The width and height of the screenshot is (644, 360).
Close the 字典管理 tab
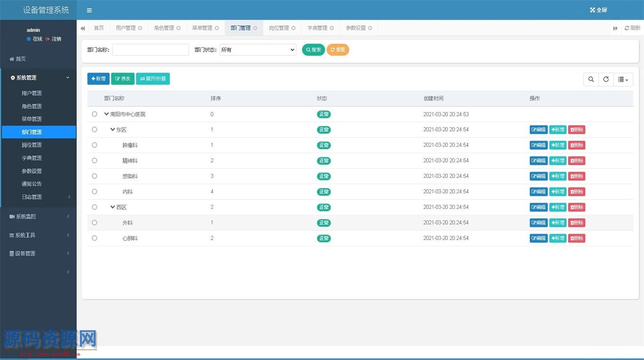tap(332, 28)
